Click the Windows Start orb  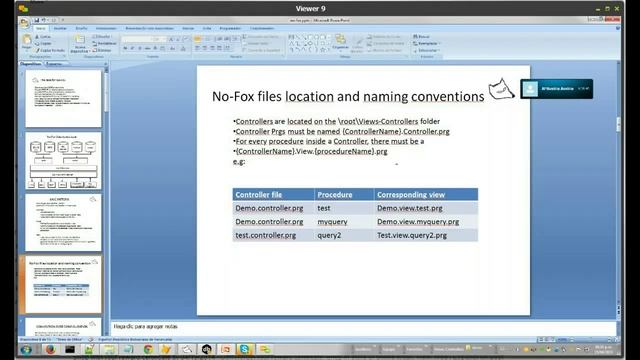tap(27, 350)
